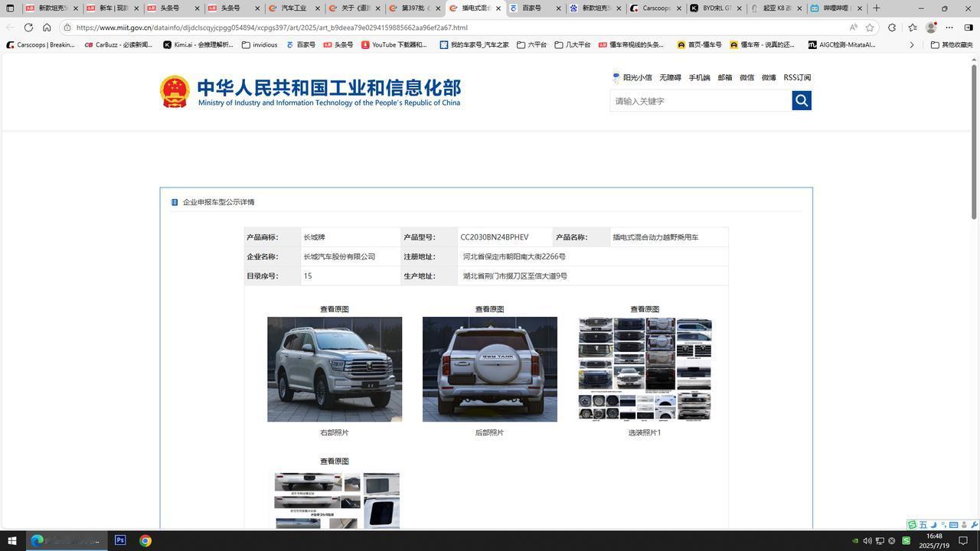Switch to the 百家号 tab
Viewport: 980px width, 551px height.
(534, 8)
